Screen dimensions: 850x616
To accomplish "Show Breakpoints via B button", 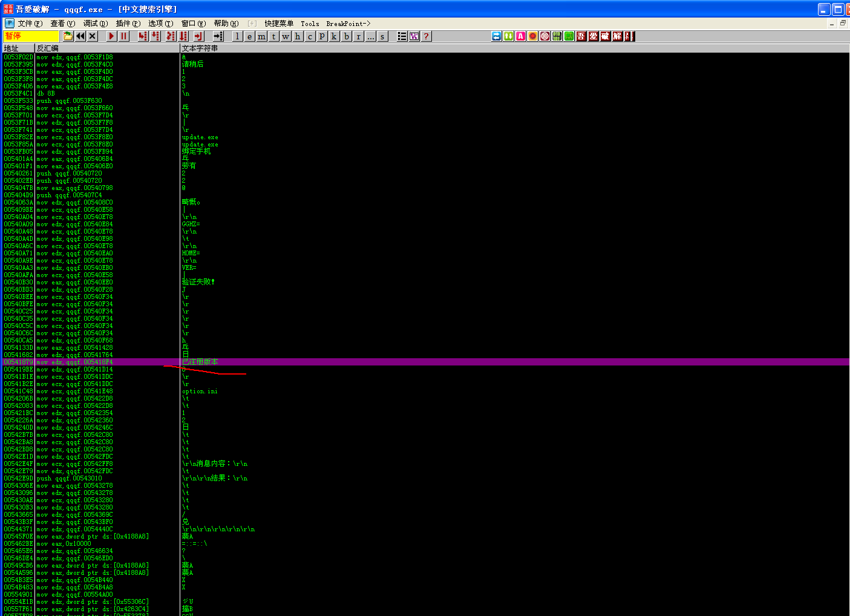I will pos(347,36).
